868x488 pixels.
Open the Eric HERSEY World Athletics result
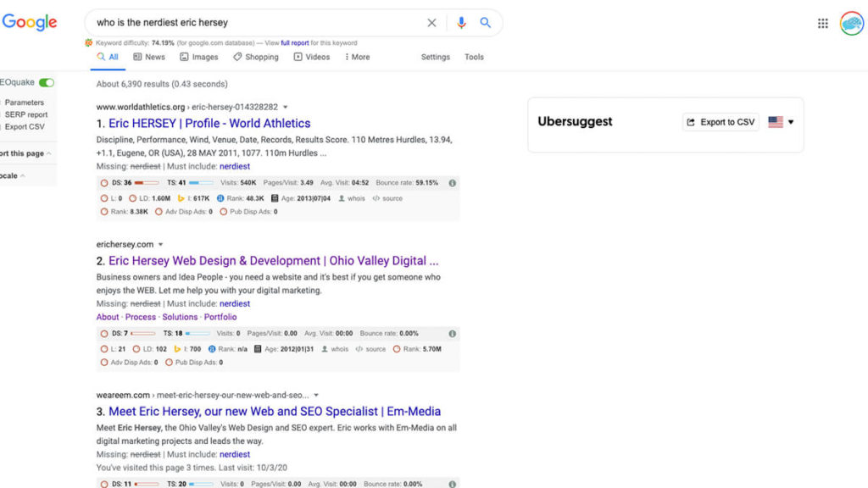pyautogui.click(x=209, y=124)
